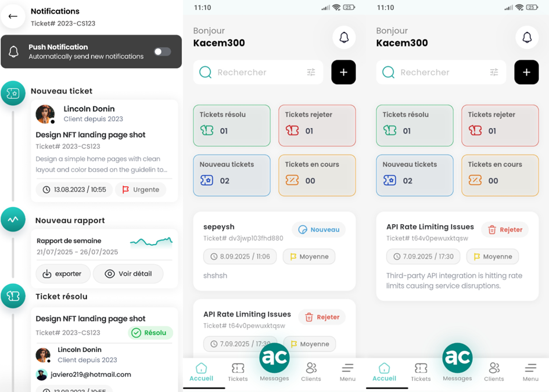Screen dimensions: 549x392
Task: Select the Urgente priority tag
Action: tap(141, 189)
